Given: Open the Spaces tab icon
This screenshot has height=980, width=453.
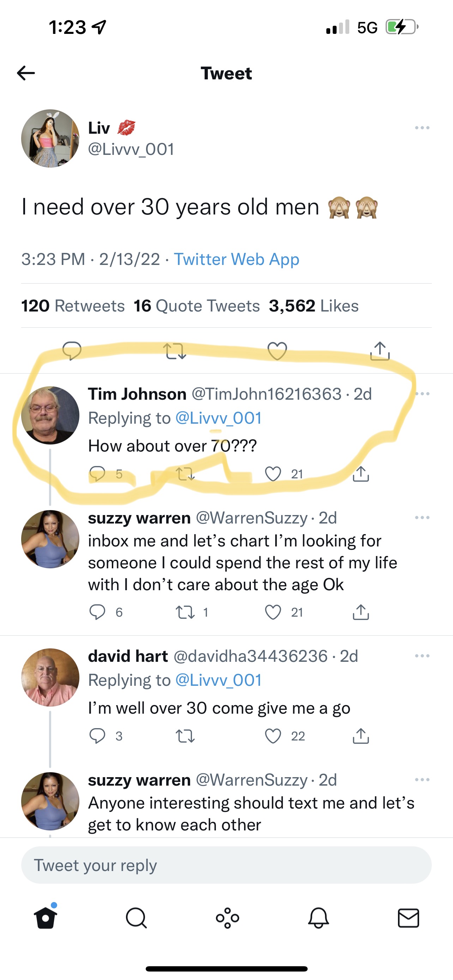Looking at the screenshot, I should (x=228, y=918).
